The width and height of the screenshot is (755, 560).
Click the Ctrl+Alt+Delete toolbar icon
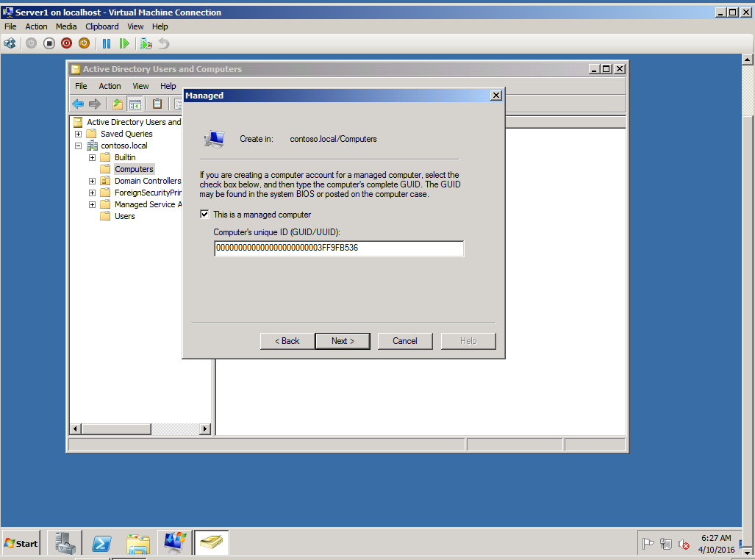coord(10,44)
